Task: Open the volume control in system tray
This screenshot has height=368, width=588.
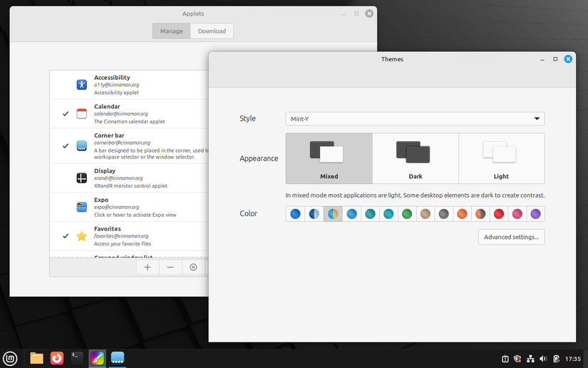Action: point(542,358)
